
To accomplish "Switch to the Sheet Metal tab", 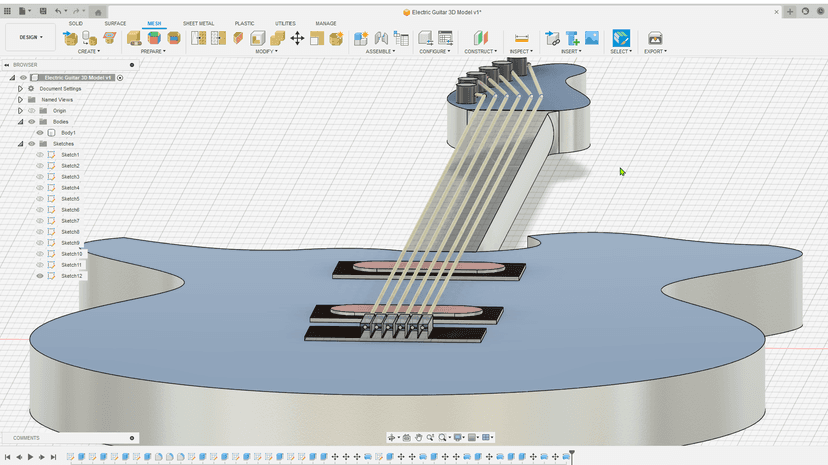I will click(198, 22).
